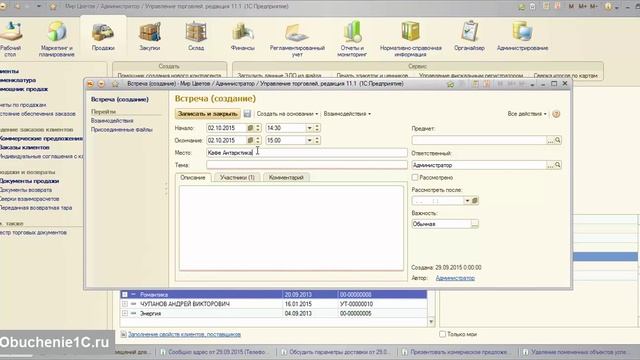Open the Администрирование section
This screenshot has height=360, width=640.
(x=522, y=37)
